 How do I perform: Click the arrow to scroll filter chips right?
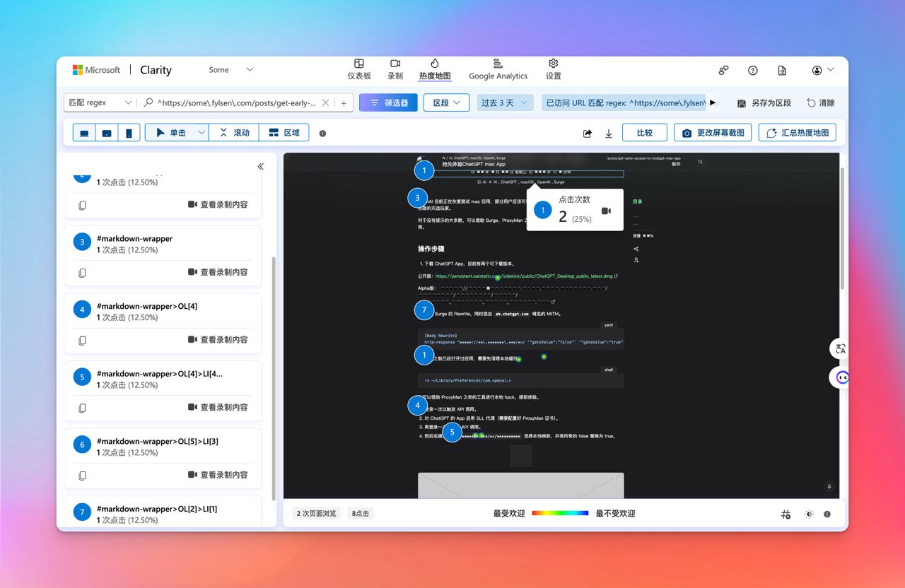point(713,102)
